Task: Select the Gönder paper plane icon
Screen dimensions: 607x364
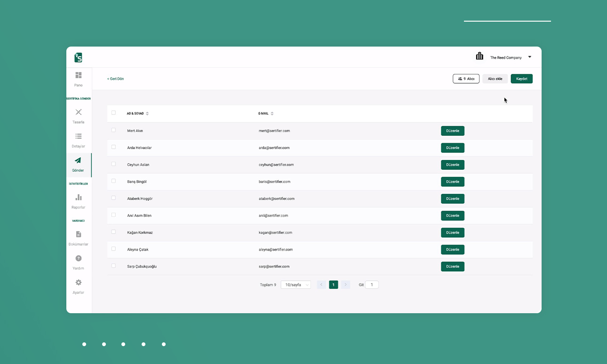Action: tap(78, 160)
